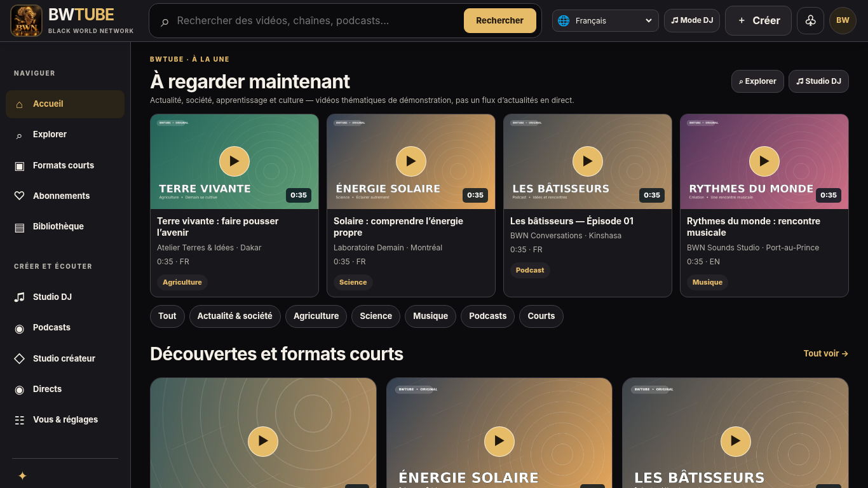Click the Science tag on Solaire card
This screenshot has width=868, height=488.
pos(353,282)
